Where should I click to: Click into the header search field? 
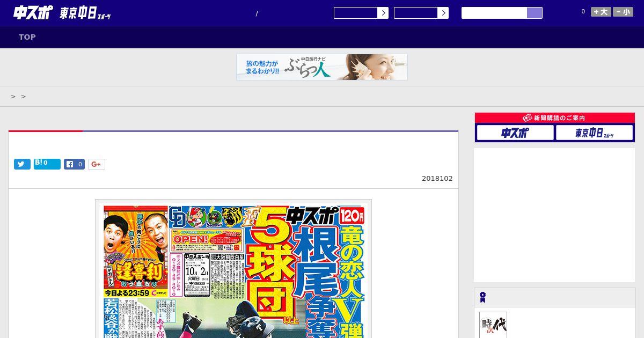click(x=494, y=13)
